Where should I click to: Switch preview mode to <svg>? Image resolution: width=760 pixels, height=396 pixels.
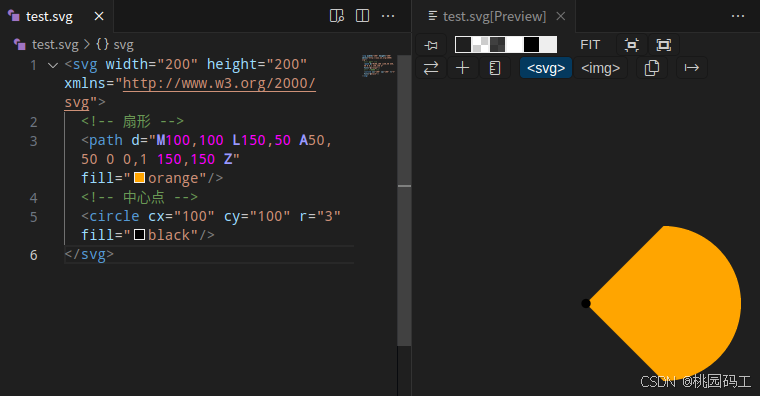546,68
